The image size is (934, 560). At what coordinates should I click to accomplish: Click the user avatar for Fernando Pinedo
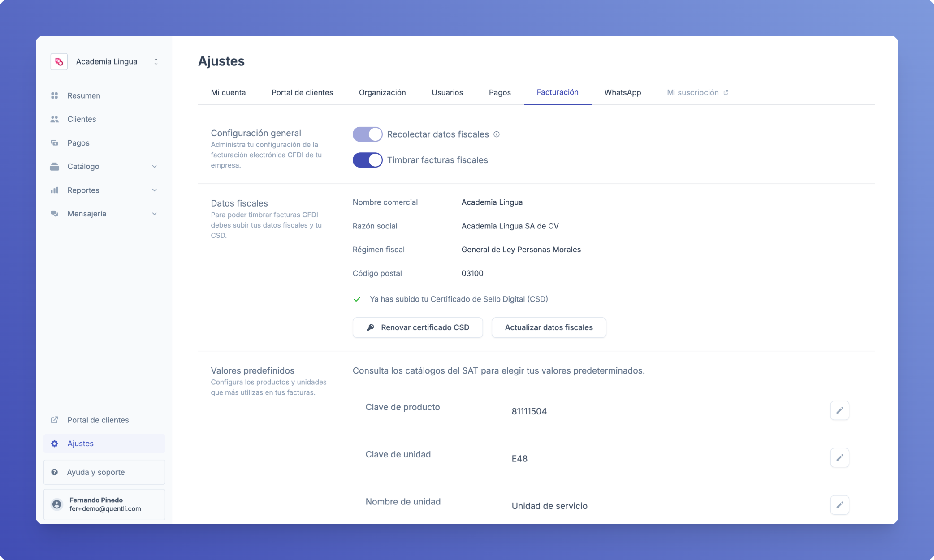point(57,504)
